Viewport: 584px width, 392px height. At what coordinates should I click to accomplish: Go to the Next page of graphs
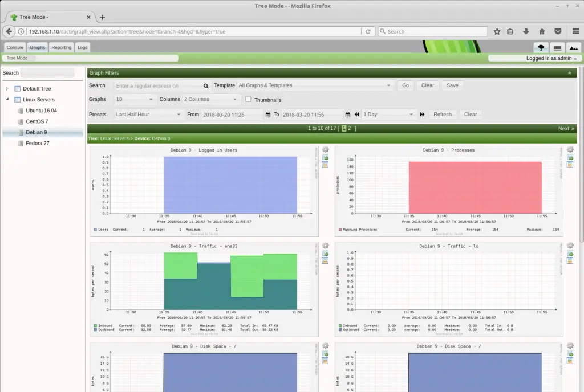566,129
